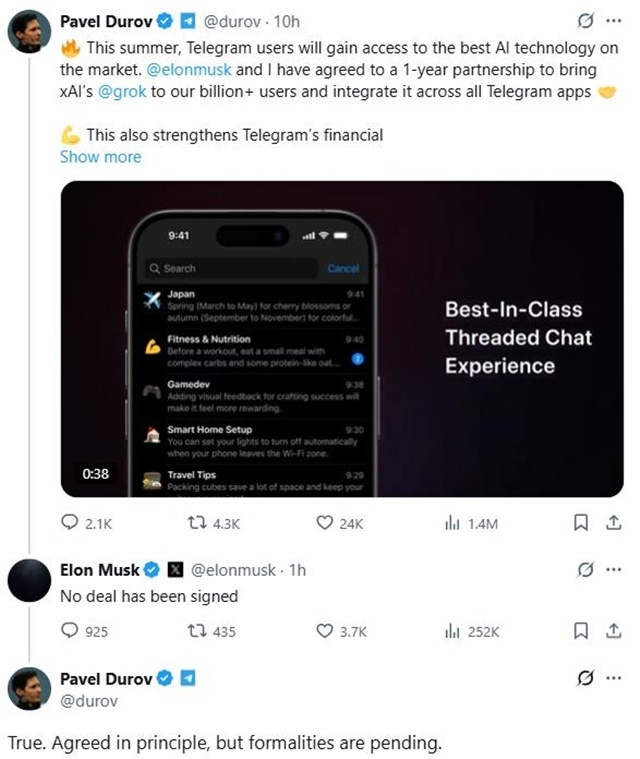Open Elon Musk's profile avatar
640x759 pixels.
(x=30, y=580)
